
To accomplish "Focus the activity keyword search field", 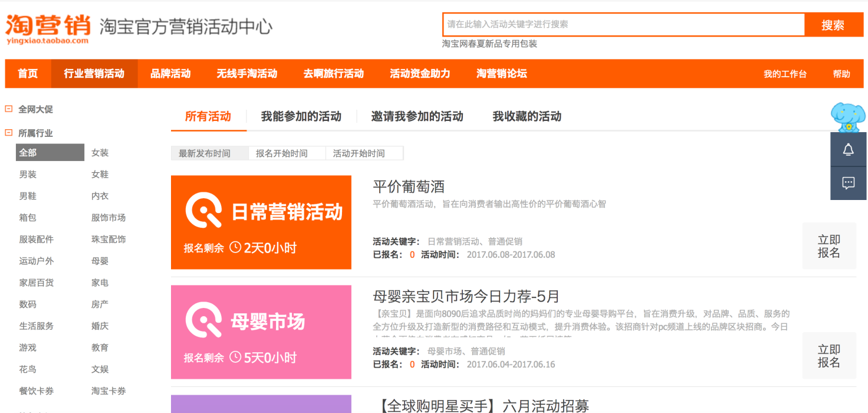I will pos(623,25).
